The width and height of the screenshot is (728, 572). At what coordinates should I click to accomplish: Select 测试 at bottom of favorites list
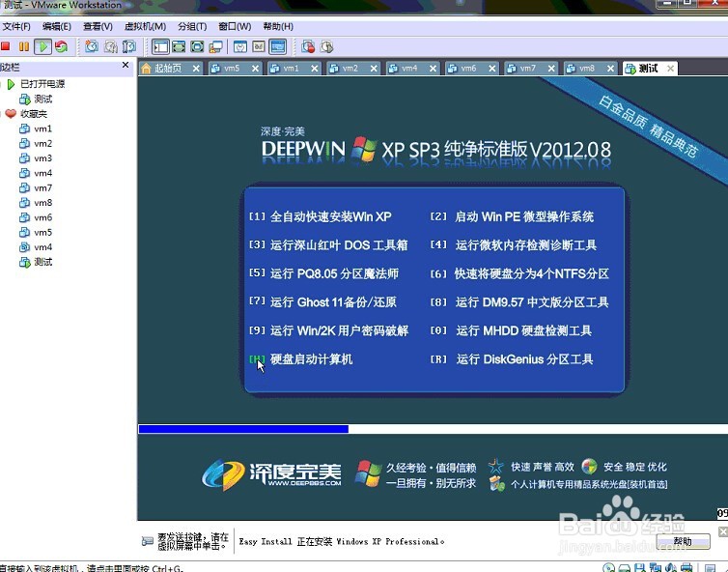coord(43,262)
